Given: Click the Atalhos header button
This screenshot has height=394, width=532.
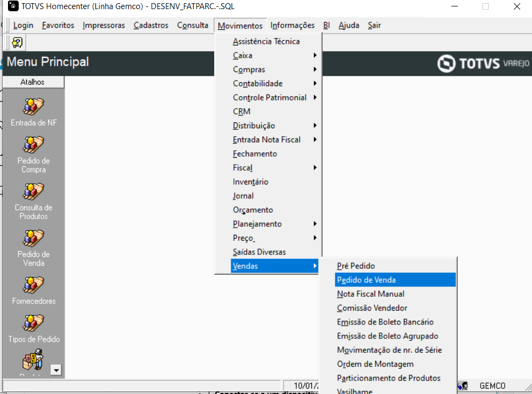Looking at the screenshot, I should point(33,82).
